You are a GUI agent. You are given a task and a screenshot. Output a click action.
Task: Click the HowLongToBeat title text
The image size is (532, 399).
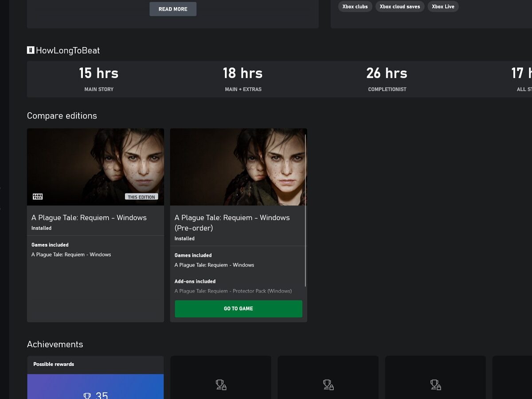(x=68, y=50)
